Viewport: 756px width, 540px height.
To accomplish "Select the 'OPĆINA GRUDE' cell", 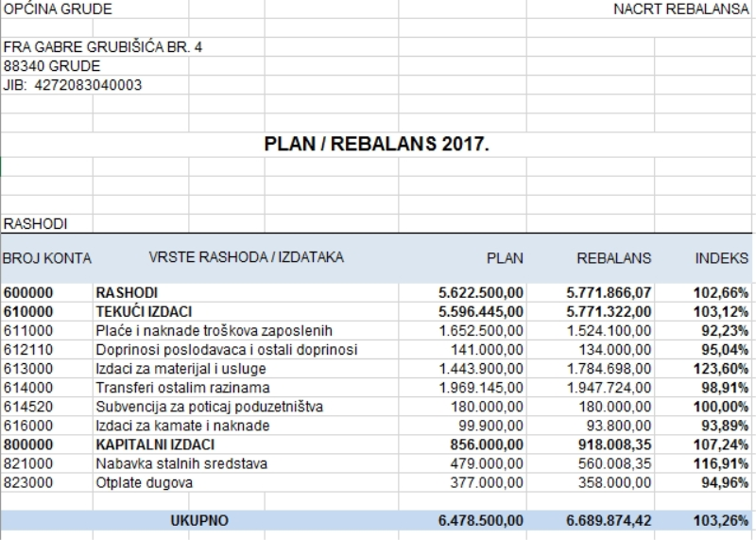I will pos(58,9).
